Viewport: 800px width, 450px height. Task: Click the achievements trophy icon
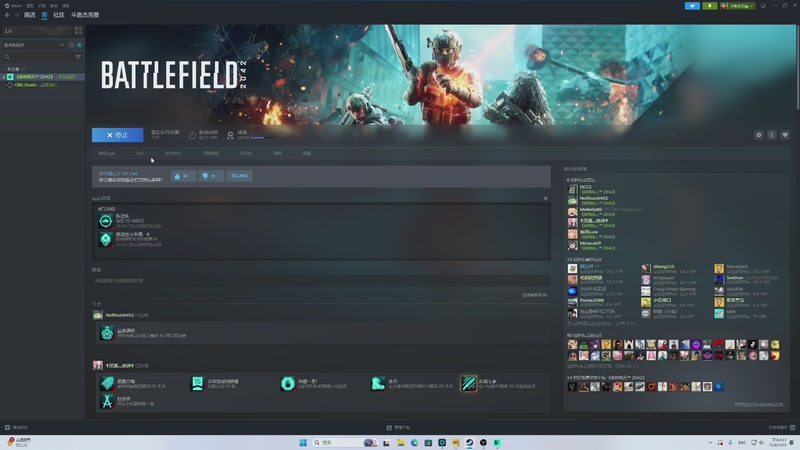tap(230, 135)
